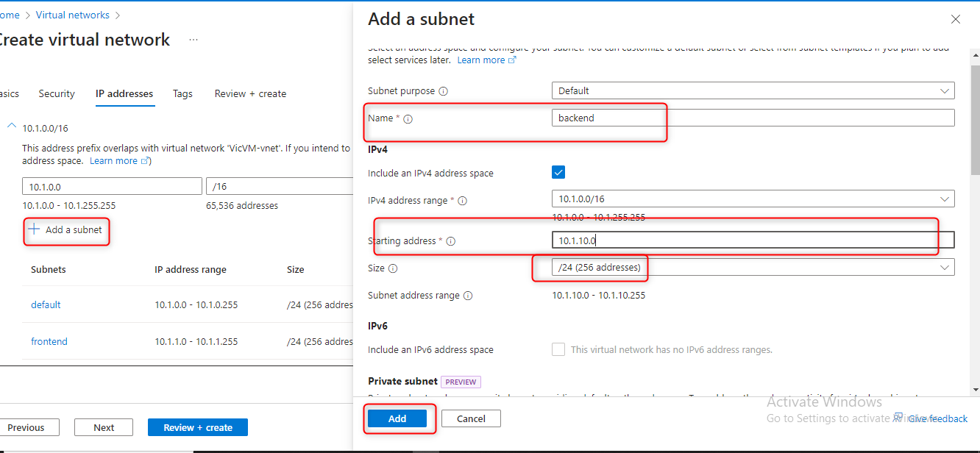Click the Subnet address range info icon
980x453 pixels.
point(468,296)
